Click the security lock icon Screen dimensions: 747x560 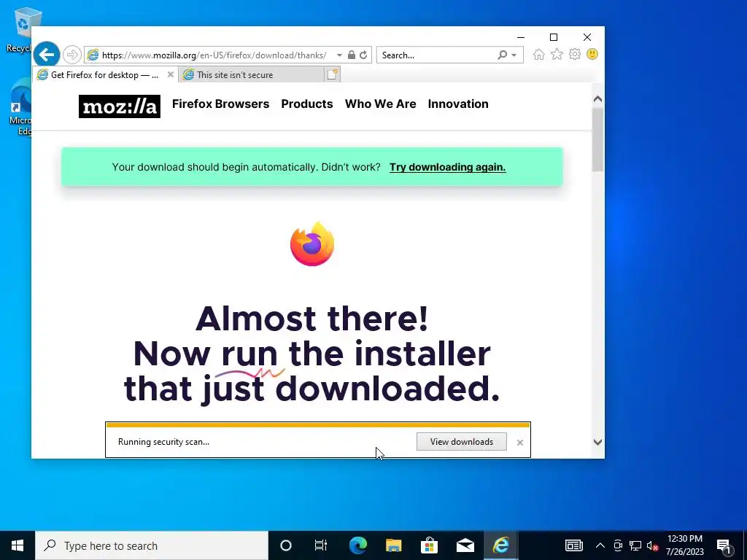[351, 55]
